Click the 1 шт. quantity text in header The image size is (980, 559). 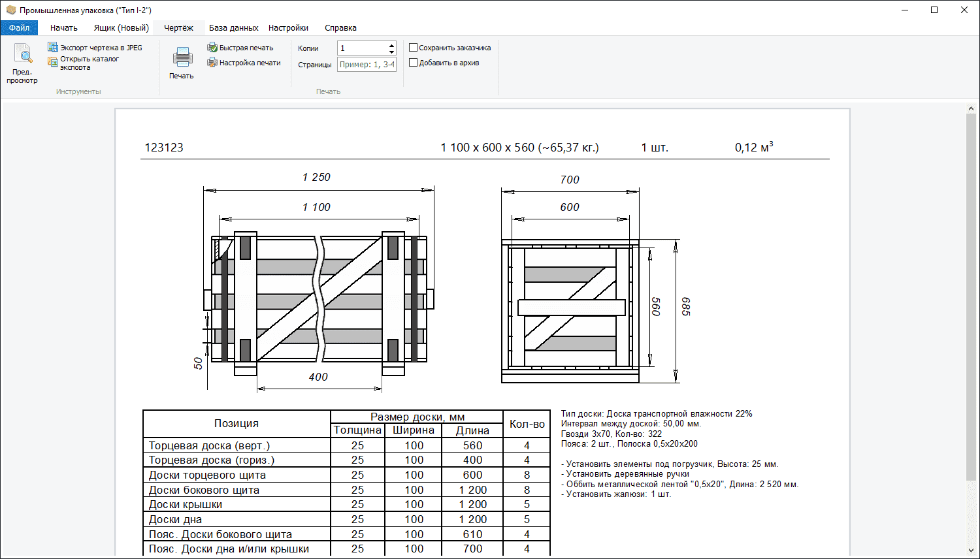pos(655,148)
